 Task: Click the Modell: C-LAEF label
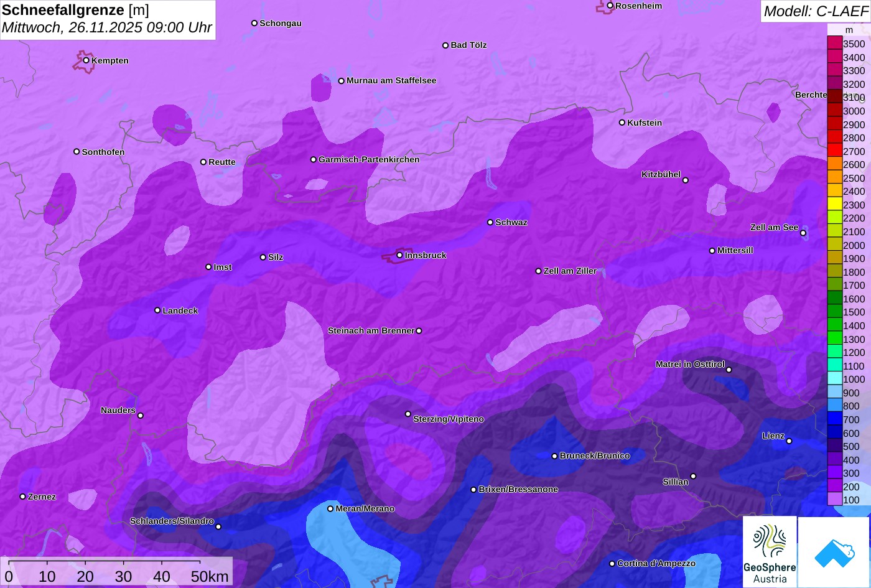click(815, 11)
